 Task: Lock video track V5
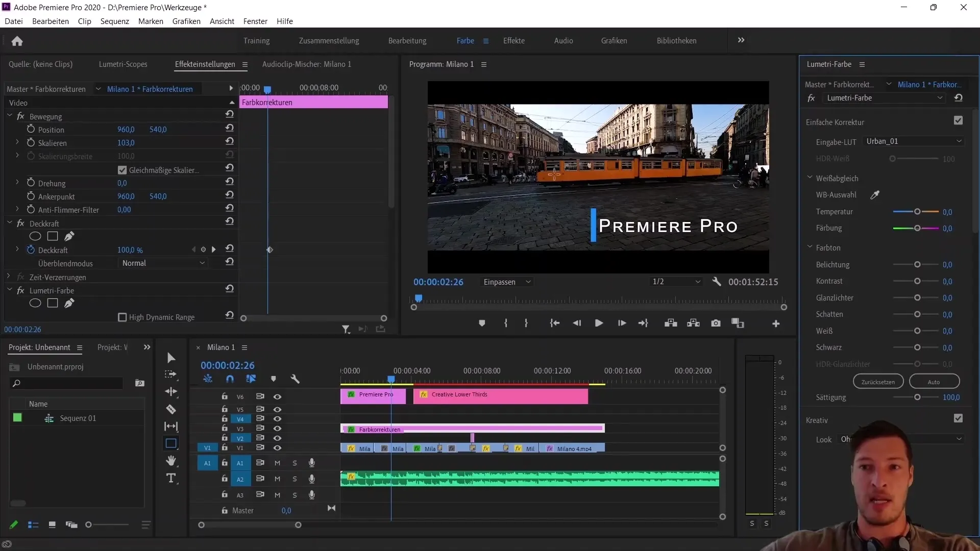[224, 409]
